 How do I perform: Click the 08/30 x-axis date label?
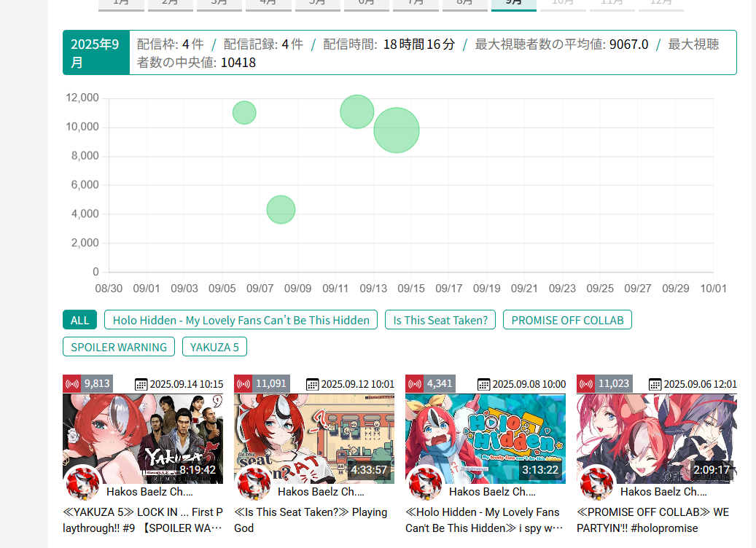pos(109,289)
